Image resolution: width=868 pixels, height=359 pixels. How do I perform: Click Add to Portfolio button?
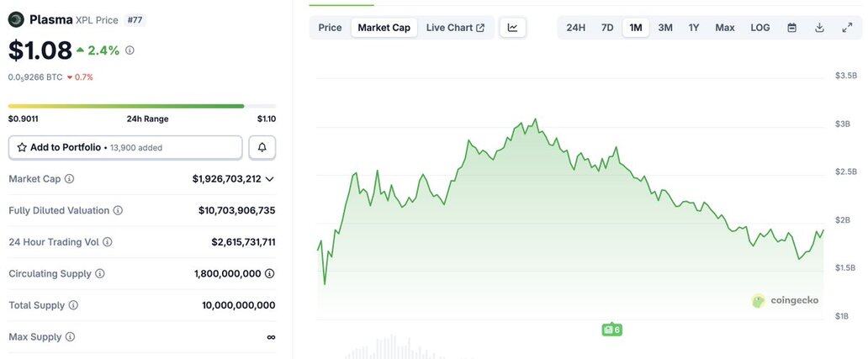click(125, 147)
